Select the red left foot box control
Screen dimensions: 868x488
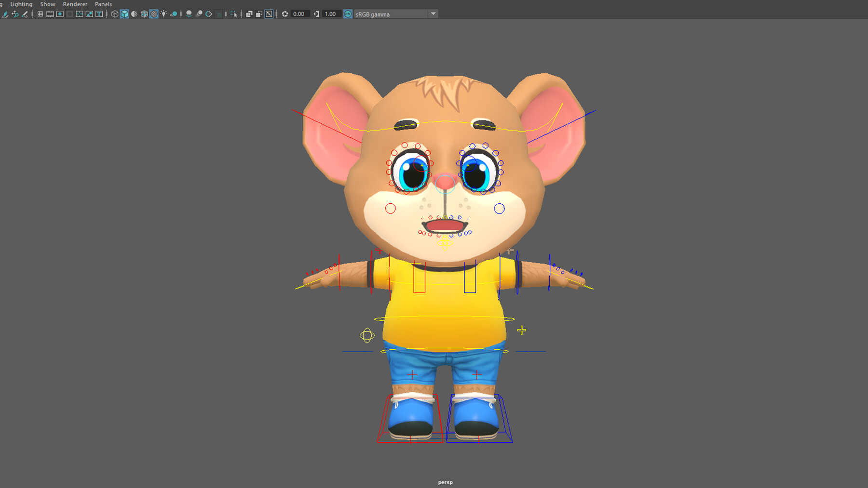410,418
